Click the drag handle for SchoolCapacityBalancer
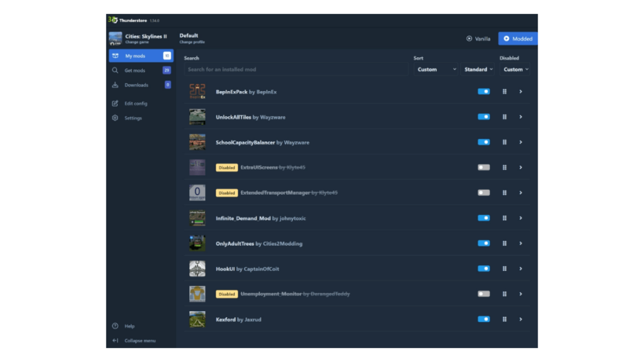Viewport: 644px width, 362px height. pos(504,142)
